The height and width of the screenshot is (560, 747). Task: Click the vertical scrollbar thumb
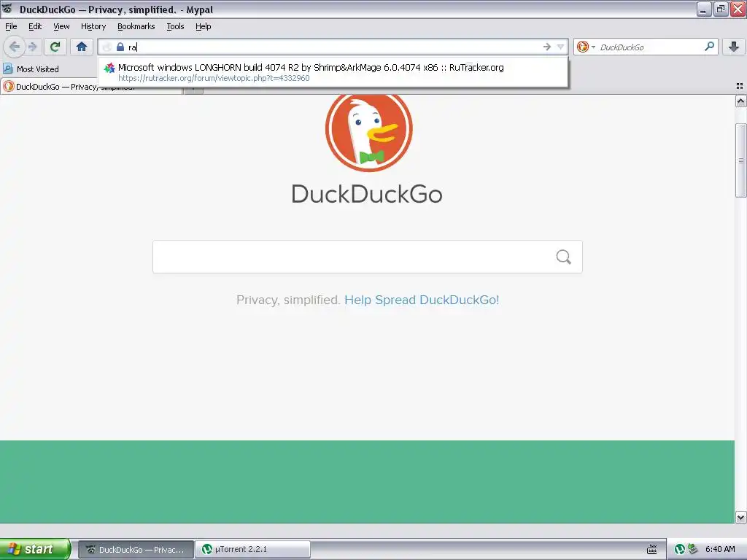740,160
